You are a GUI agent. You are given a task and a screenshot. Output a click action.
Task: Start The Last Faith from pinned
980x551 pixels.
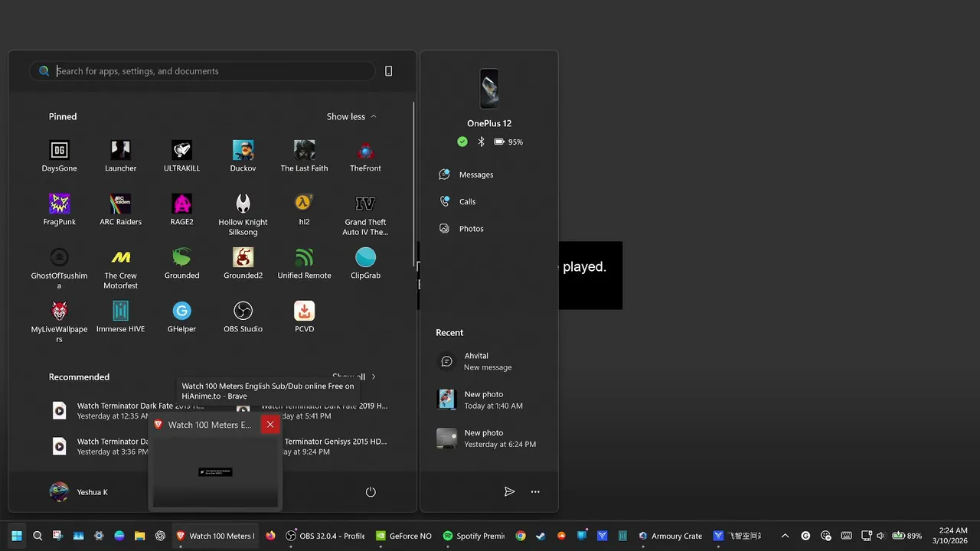[x=304, y=156]
